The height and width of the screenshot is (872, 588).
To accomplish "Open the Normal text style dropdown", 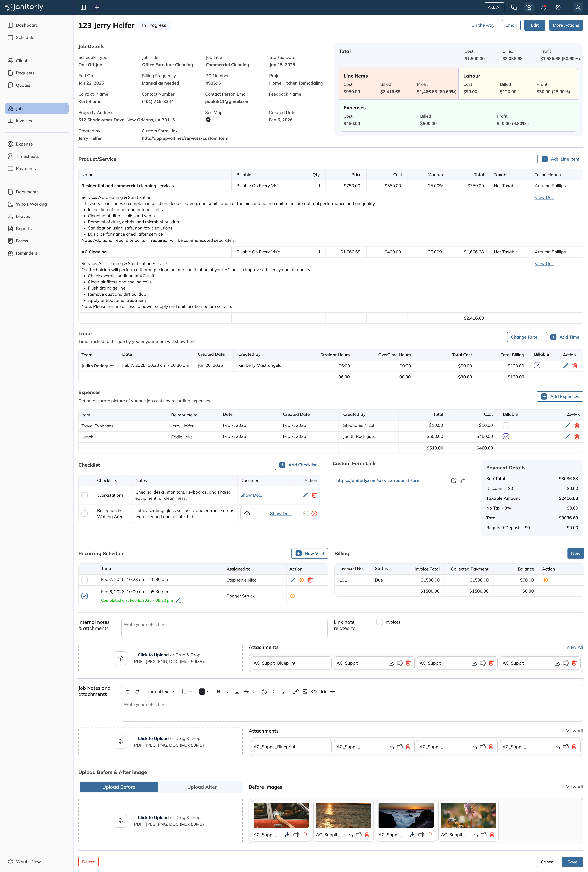I will pyautogui.click(x=160, y=692).
